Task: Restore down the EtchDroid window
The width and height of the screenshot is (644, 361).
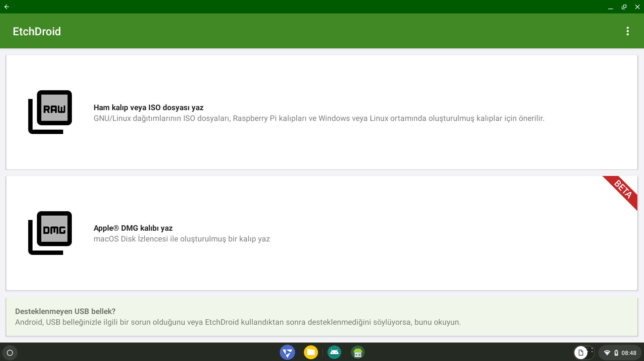Action: pyautogui.click(x=624, y=7)
